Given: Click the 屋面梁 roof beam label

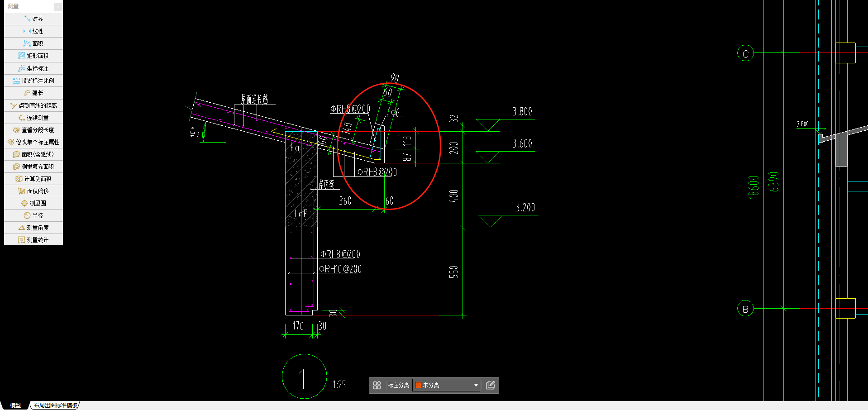Looking at the screenshot, I should coord(326,184).
